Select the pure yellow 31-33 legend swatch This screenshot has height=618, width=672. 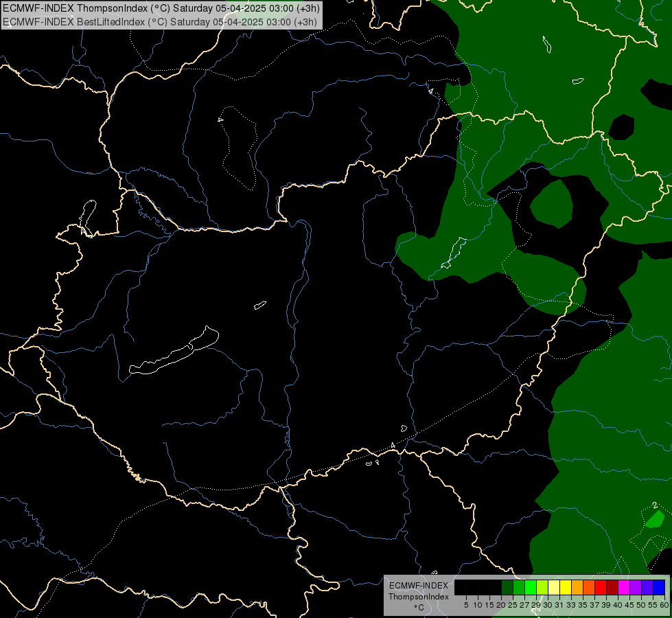click(566, 587)
